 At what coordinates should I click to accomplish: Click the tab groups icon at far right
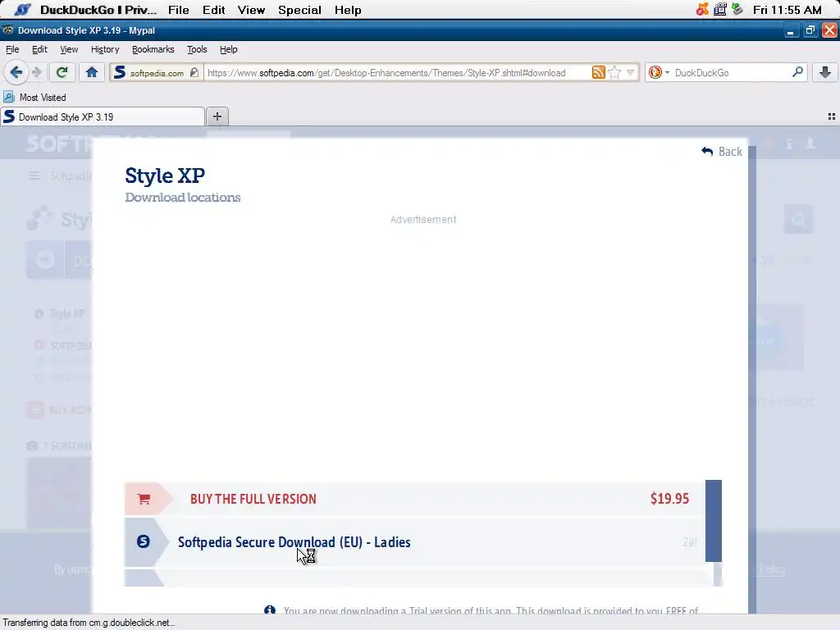coord(832,116)
